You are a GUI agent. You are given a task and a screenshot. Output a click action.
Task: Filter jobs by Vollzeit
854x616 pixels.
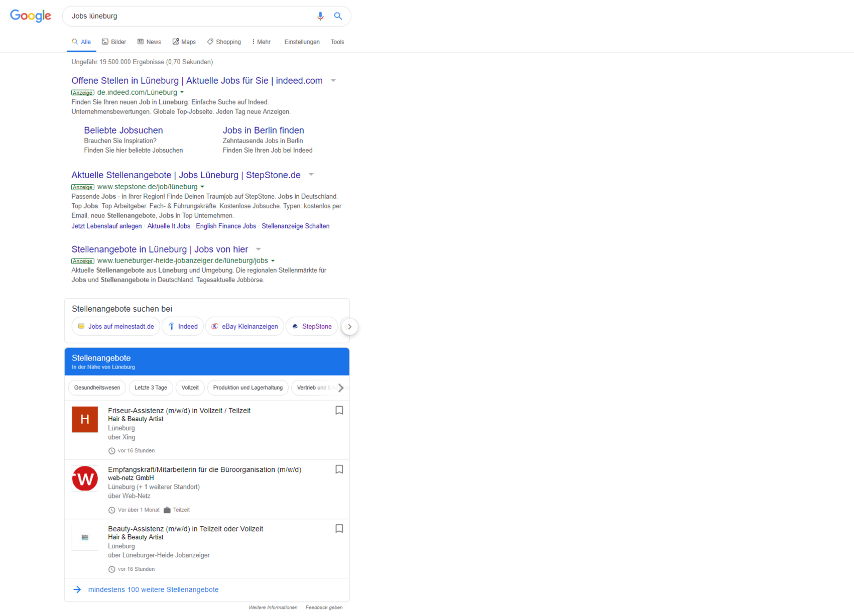point(190,388)
